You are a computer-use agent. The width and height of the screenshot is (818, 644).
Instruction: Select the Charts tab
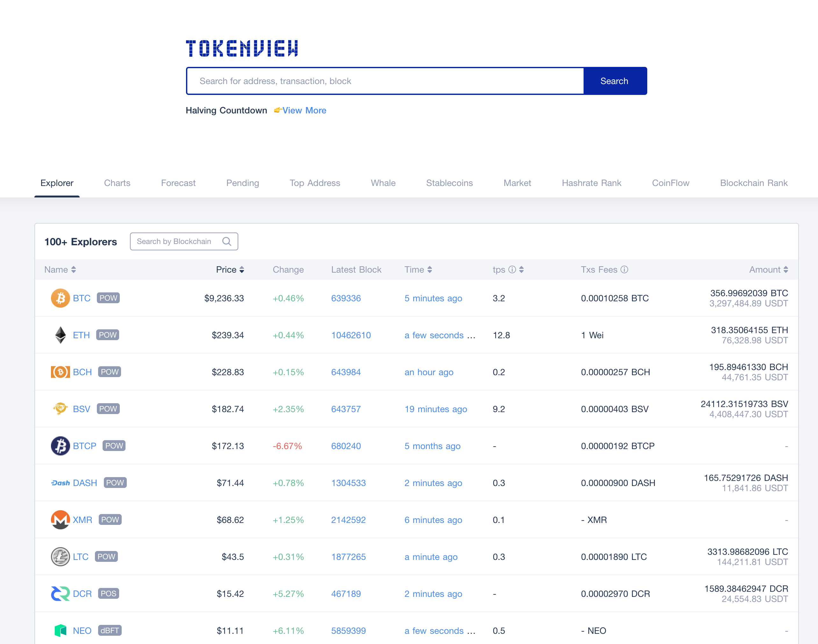click(118, 183)
